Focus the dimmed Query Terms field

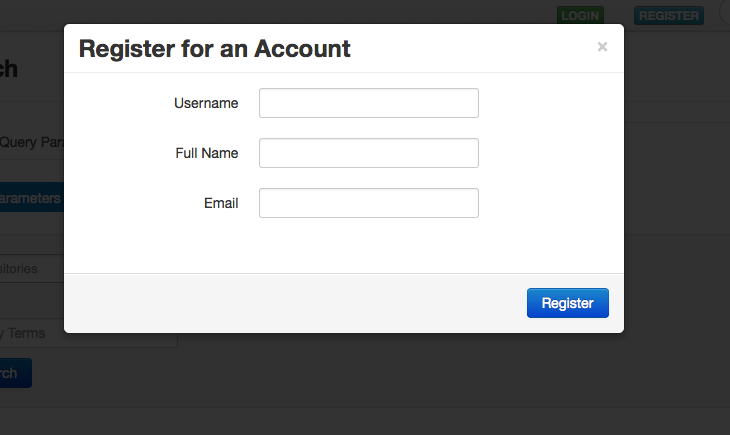click(x=32, y=334)
